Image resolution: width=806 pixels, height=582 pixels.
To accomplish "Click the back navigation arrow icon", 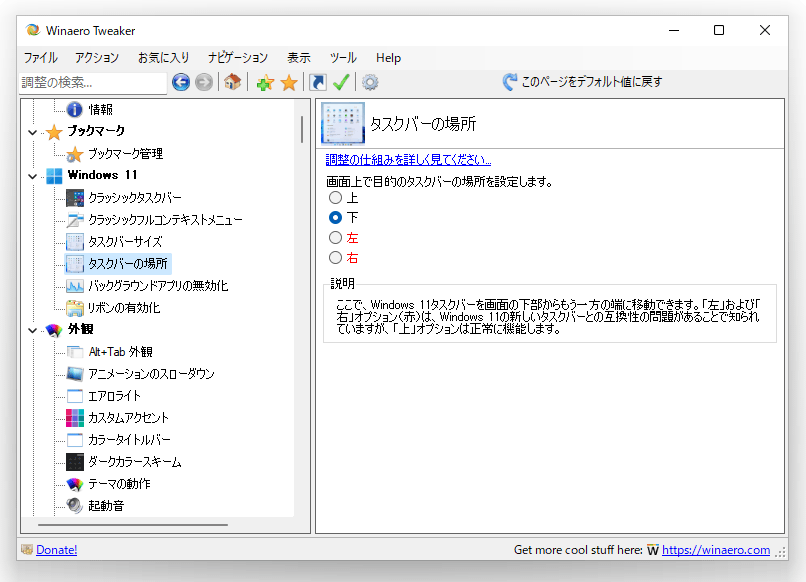I will (x=181, y=82).
